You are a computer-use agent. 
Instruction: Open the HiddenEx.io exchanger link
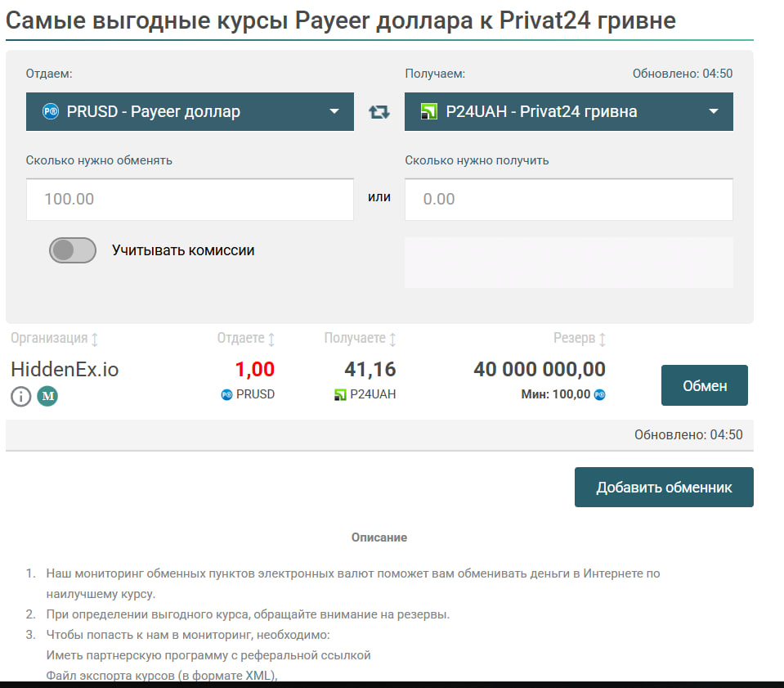(65, 370)
